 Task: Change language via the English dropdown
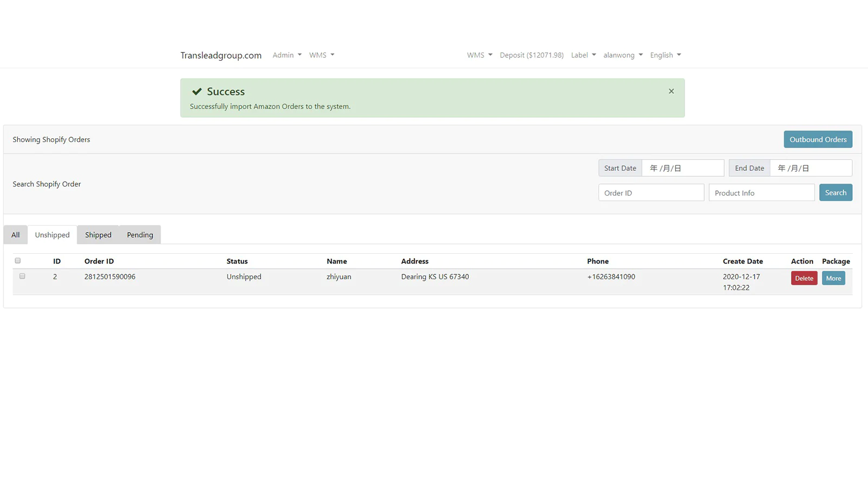[x=665, y=55]
